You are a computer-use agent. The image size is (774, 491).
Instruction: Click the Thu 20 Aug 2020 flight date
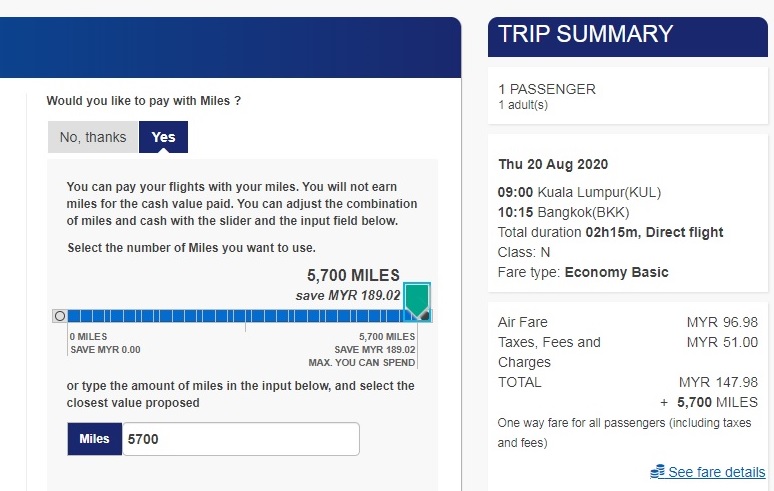pyautogui.click(x=553, y=164)
